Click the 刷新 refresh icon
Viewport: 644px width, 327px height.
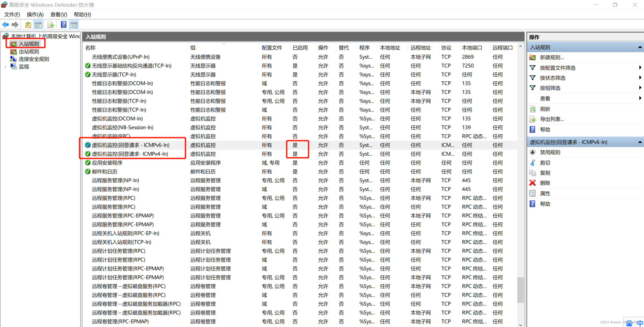533,109
